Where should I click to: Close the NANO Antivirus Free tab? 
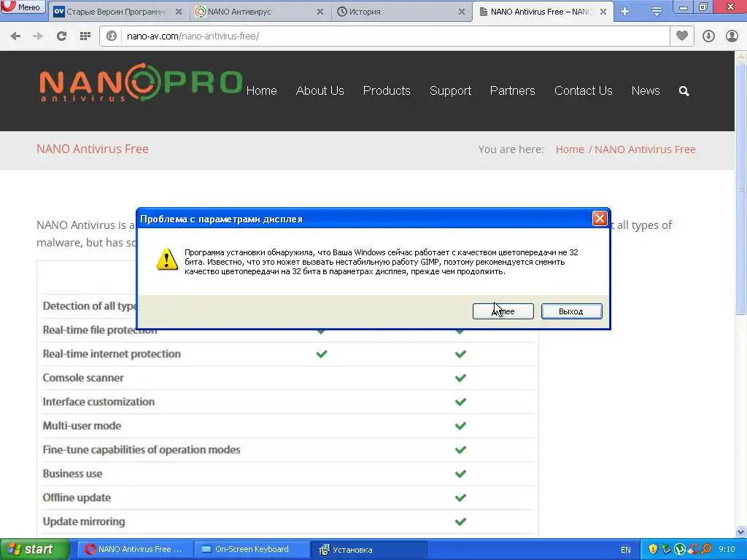[x=603, y=12]
